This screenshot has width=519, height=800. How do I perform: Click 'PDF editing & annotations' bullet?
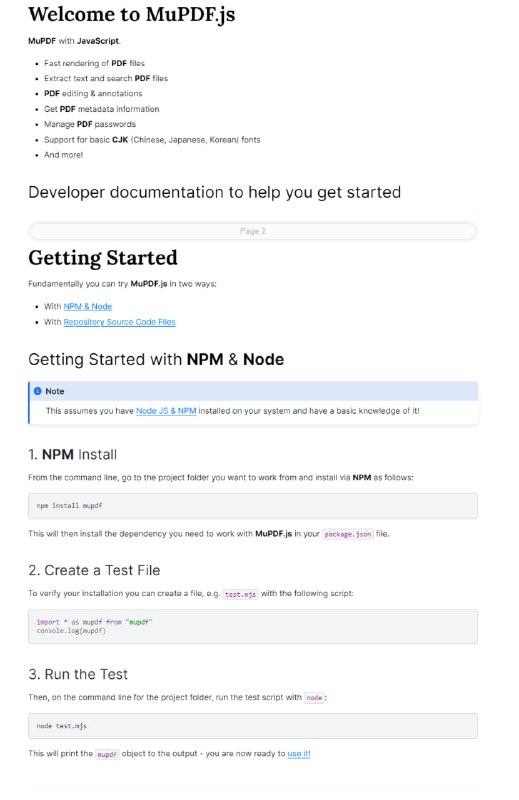tap(93, 94)
